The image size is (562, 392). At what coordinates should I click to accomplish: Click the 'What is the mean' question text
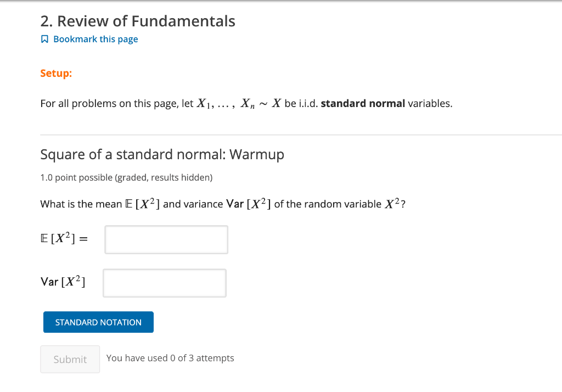click(x=81, y=204)
